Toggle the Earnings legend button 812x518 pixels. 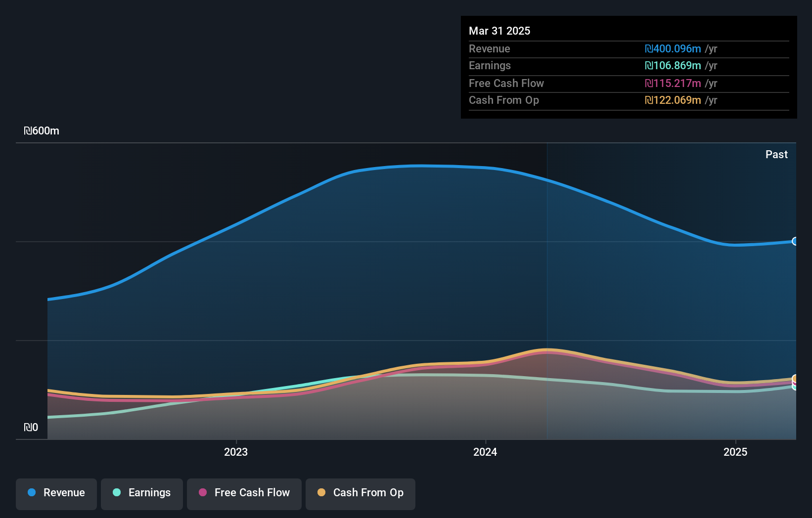point(142,494)
